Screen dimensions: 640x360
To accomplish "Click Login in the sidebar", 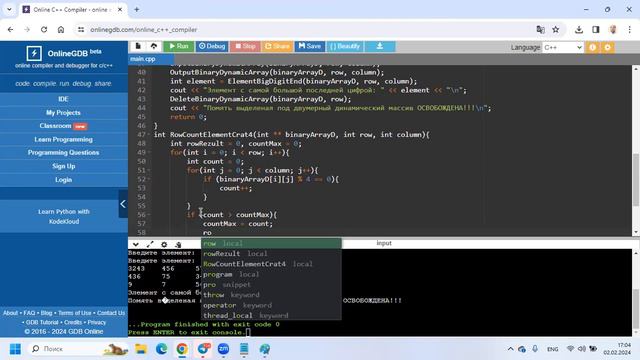I will [x=63, y=180].
